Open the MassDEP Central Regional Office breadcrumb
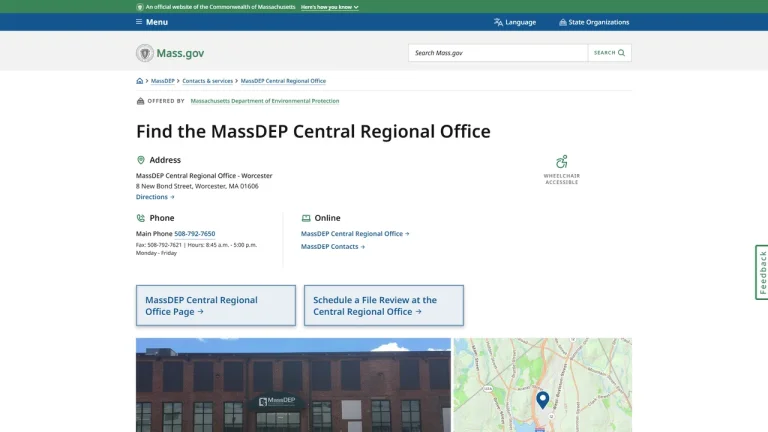Image resolution: width=768 pixels, height=432 pixels. tap(283, 81)
